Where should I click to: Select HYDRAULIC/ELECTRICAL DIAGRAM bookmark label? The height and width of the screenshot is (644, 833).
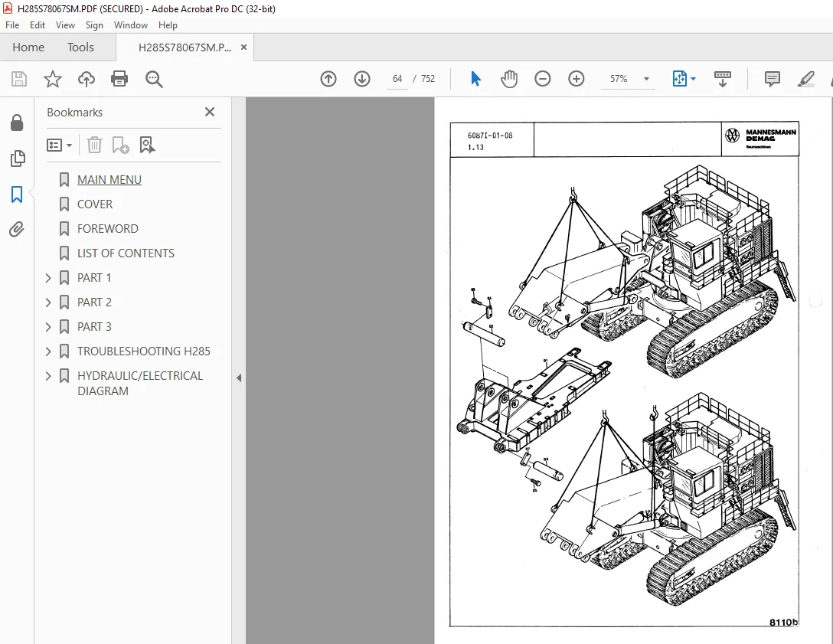pos(139,383)
